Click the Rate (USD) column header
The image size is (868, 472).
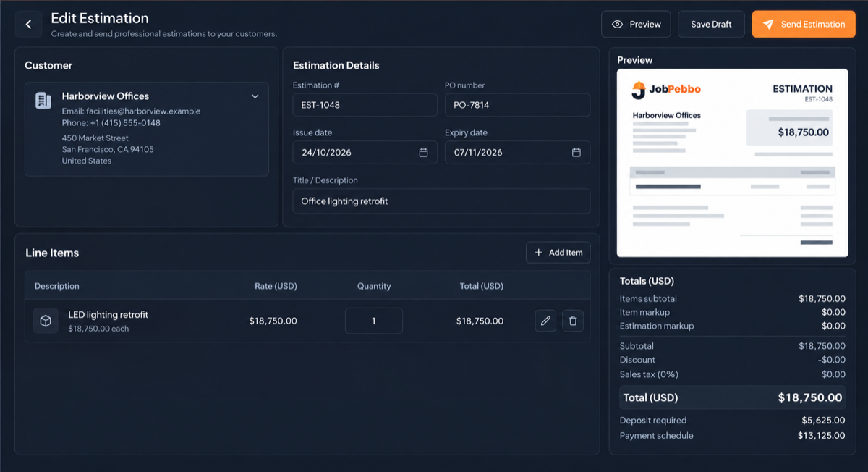coord(276,286)
